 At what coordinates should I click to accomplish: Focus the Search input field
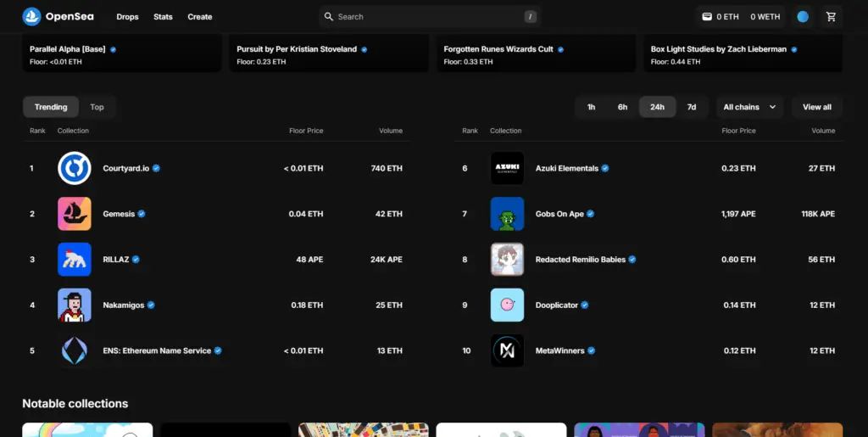(430, 17)
